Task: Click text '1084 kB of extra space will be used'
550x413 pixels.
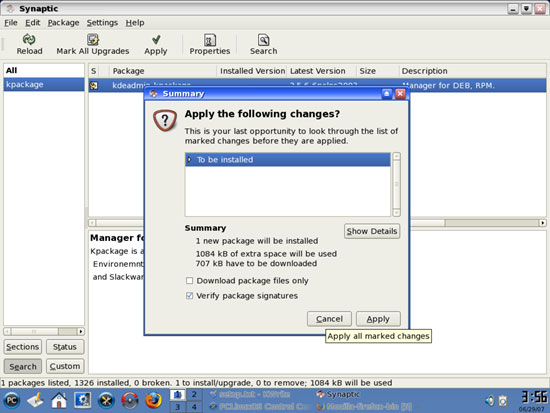Action: coord(266,254)
